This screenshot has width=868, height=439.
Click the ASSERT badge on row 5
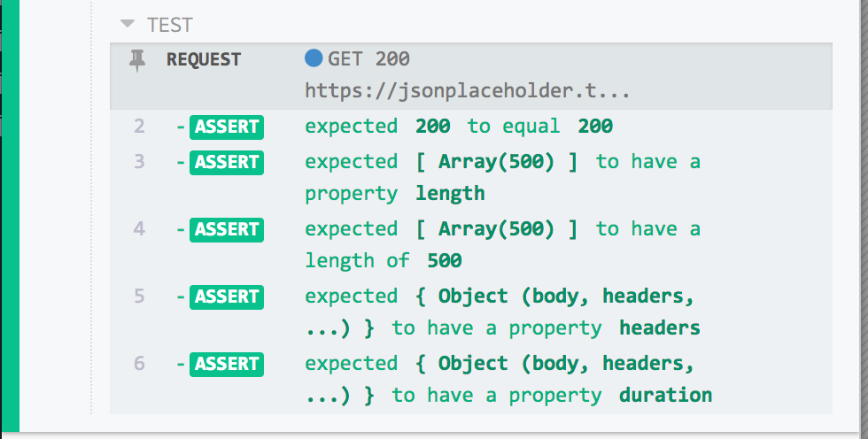[x=227, y=297]
